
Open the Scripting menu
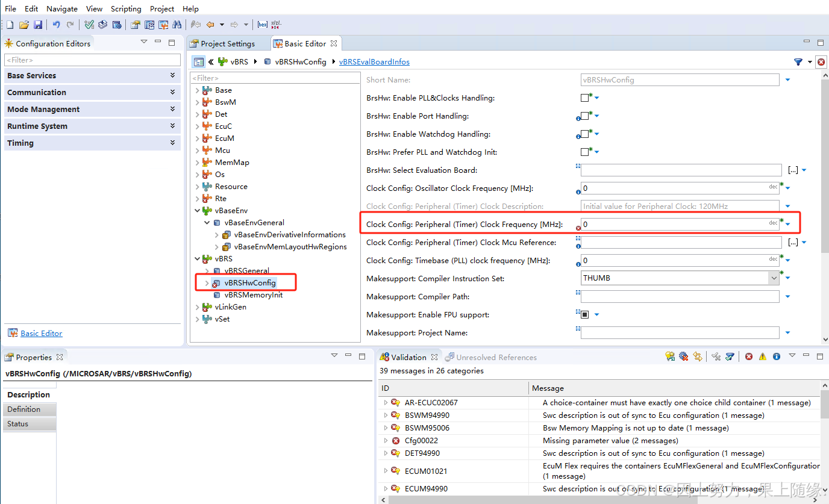[126, 8]
